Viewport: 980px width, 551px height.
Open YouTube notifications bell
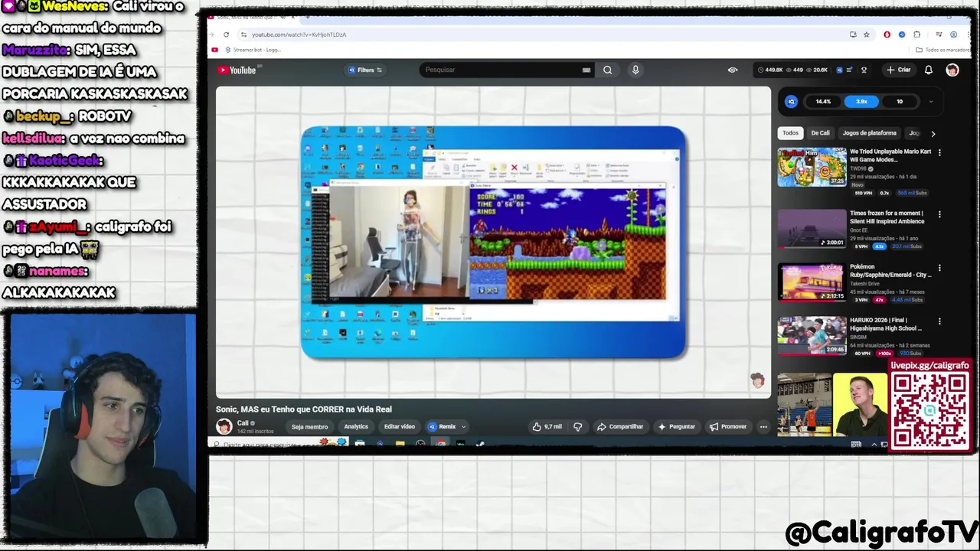pyautogui.click(x=928, y=70)
